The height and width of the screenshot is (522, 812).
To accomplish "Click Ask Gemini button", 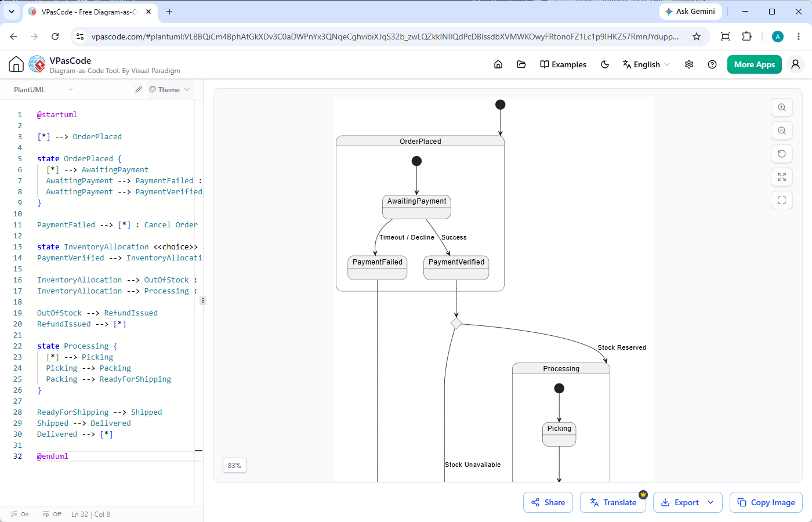I will tap(690, 12).
